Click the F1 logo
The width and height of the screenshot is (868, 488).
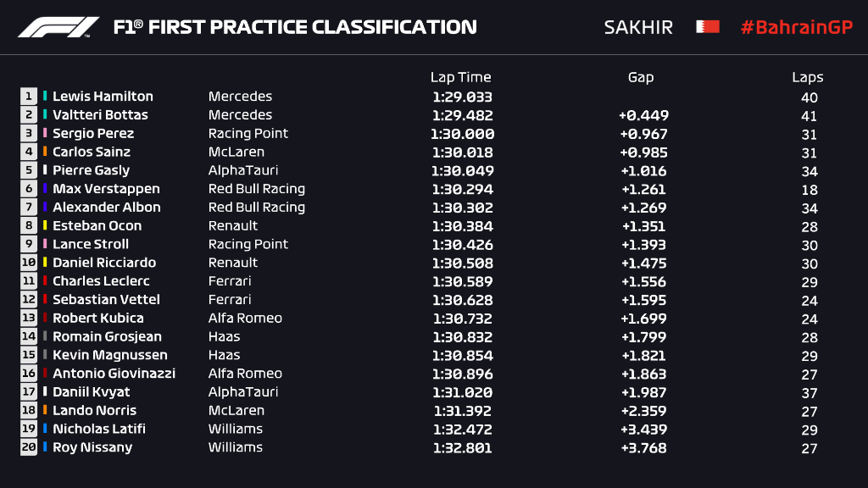tap(58, 27)
